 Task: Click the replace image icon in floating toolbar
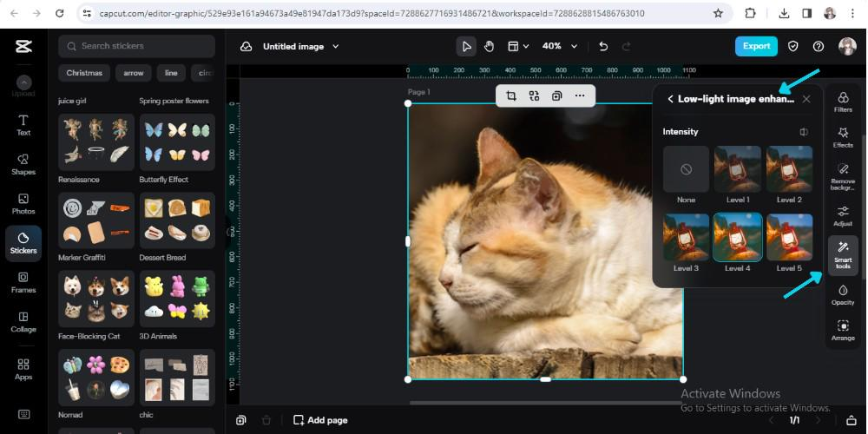534,95
